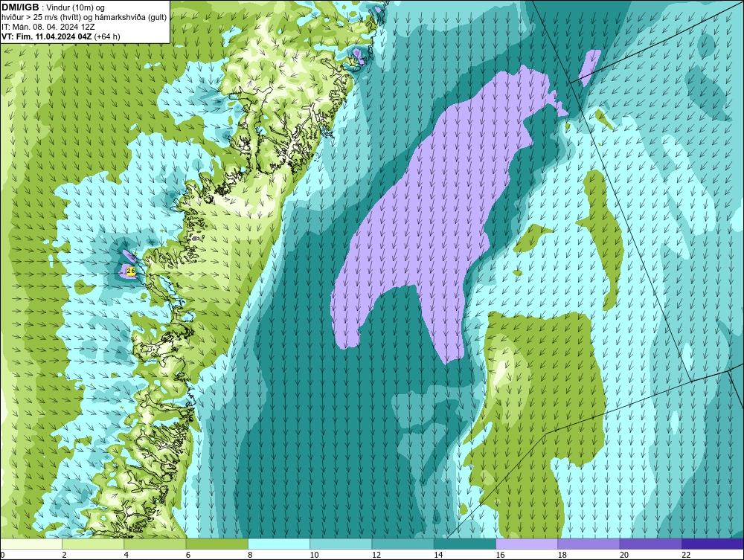Click the yellow 26 gust marker
744x560 pixels.
131,271
